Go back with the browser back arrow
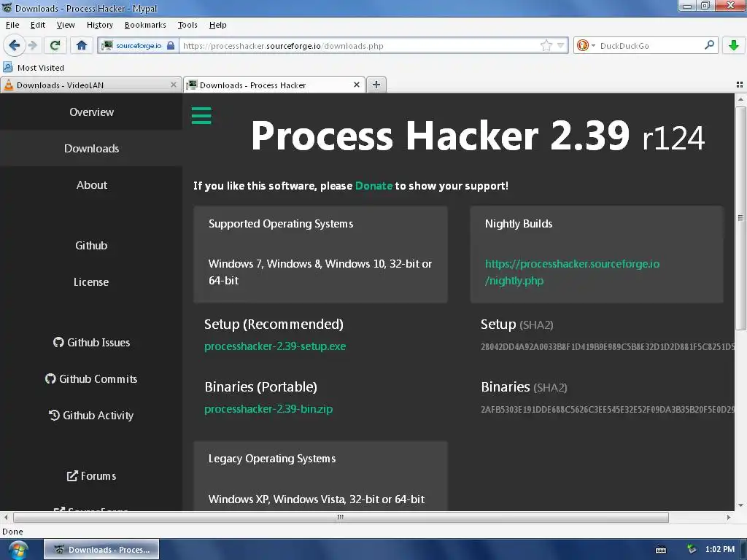This screenshot has height=560, width=747. point(15,45)
